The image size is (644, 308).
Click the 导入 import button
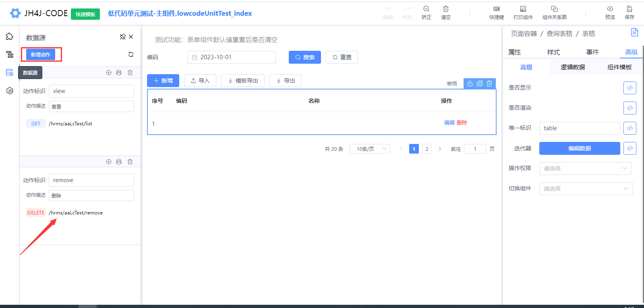tap(200, 81)
